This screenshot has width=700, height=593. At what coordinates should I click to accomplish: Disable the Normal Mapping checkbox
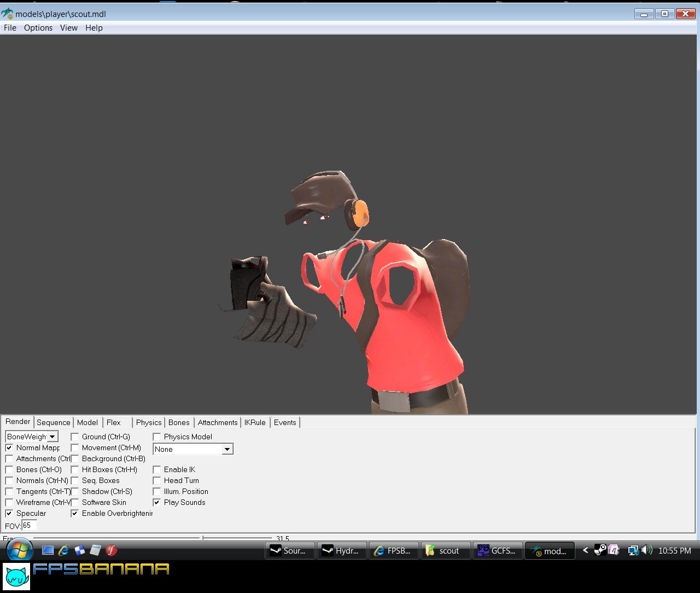(x=9, y=447)
